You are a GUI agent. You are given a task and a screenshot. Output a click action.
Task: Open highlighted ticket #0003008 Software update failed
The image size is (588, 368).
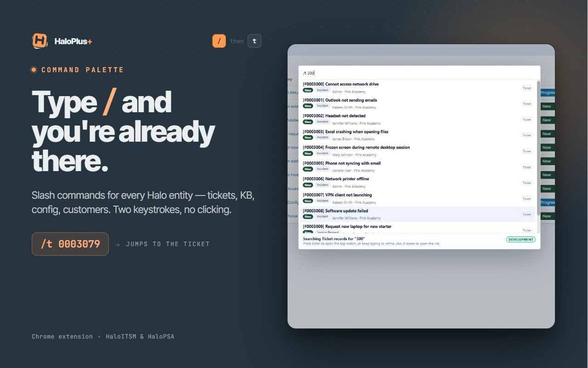(418, 214)
